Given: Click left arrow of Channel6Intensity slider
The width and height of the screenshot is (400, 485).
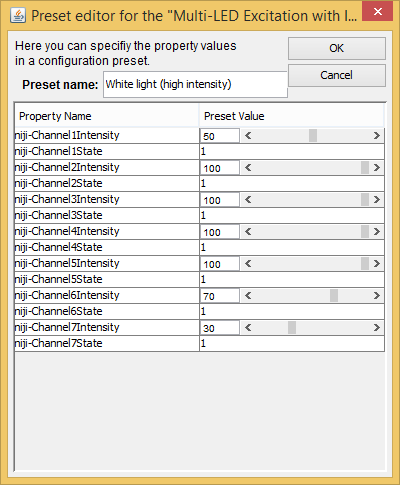Looking at the screenshot, I should [248, 296].
